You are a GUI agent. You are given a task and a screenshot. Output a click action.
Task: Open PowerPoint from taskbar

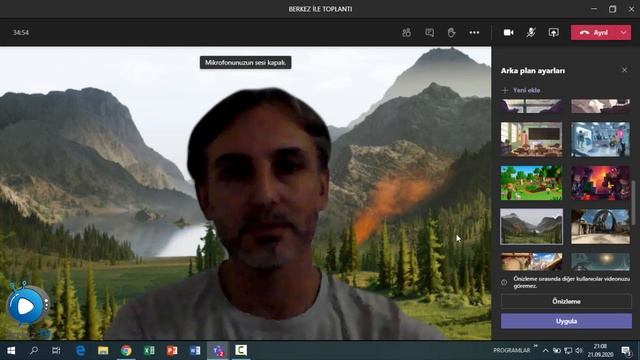point(172,351)
